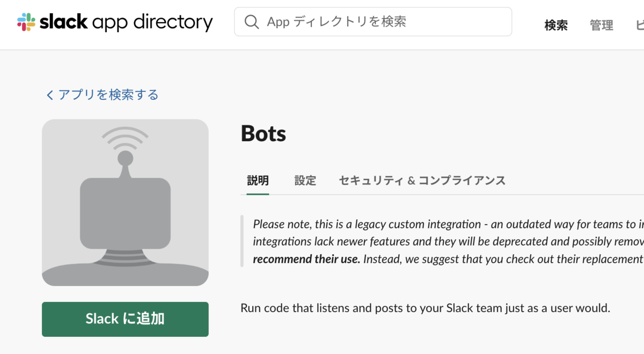Click the magnifying glass search icon
Screen dimensions: 644x354
pyautogui.click(x=251, y=21)
